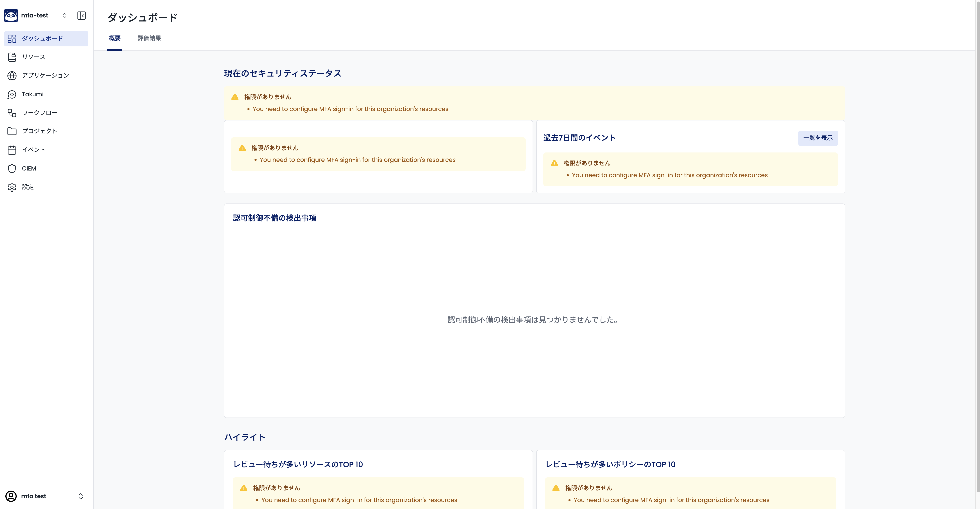Click the 一覧を表示 button
980x509 pixels.
tap(818, 138)
